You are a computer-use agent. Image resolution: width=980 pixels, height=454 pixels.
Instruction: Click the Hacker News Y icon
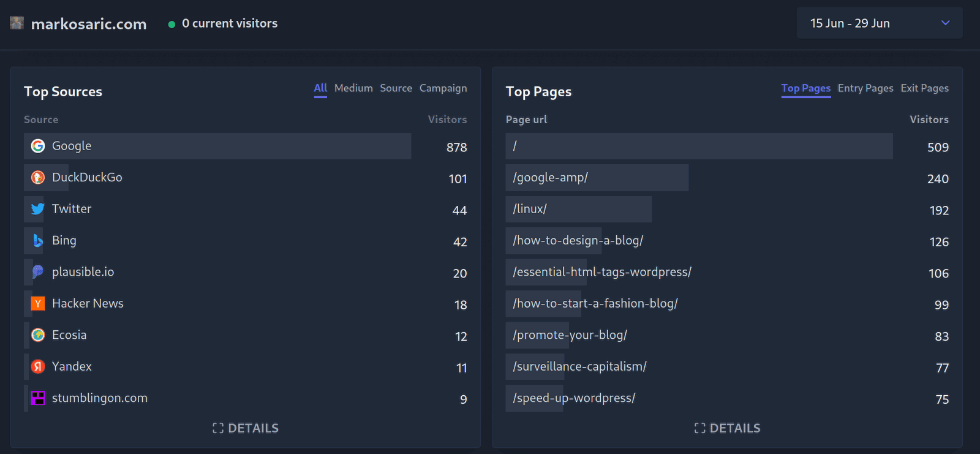tap(38, 303)
